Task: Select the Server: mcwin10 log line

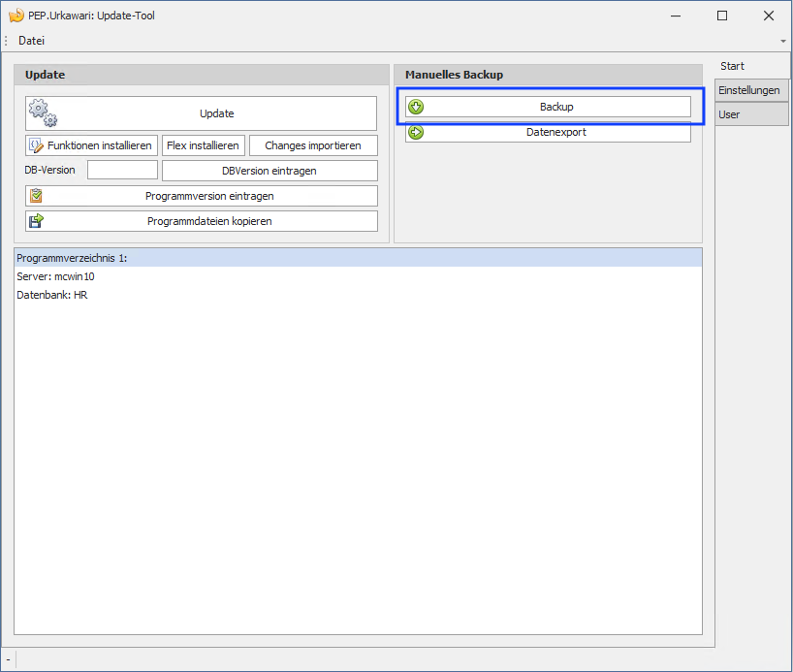Action: [55, 276]
